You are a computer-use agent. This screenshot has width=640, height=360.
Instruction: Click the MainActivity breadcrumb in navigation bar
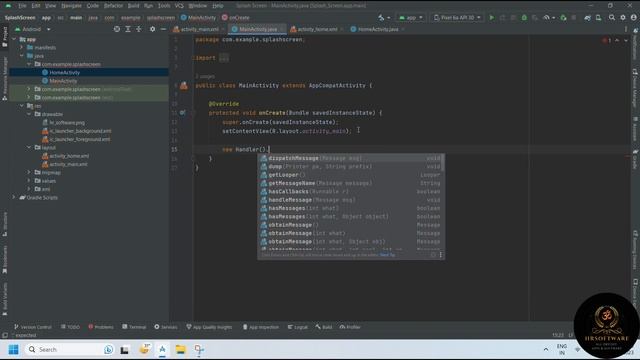pyautogui.click(x=198, y=18)
